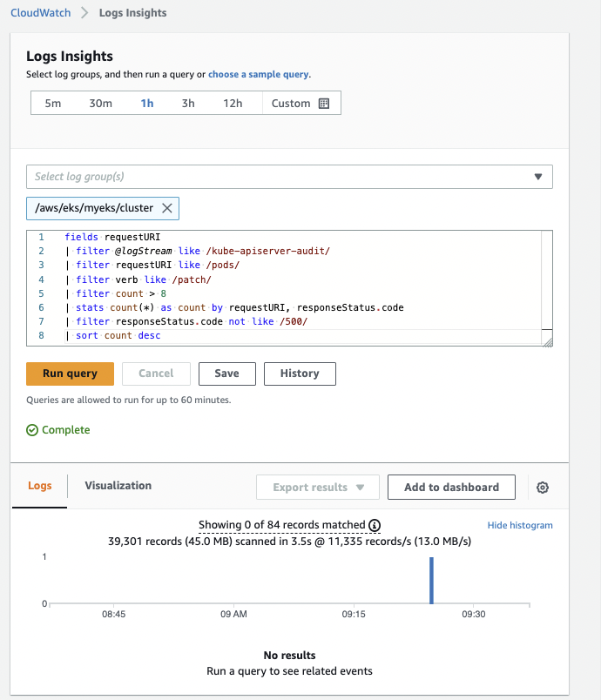Image resolution: width=601 pixels, height=700 pixels.
Task: Expand the Select log group(s) dropdown arrow
Action: (x=538, y=177)
